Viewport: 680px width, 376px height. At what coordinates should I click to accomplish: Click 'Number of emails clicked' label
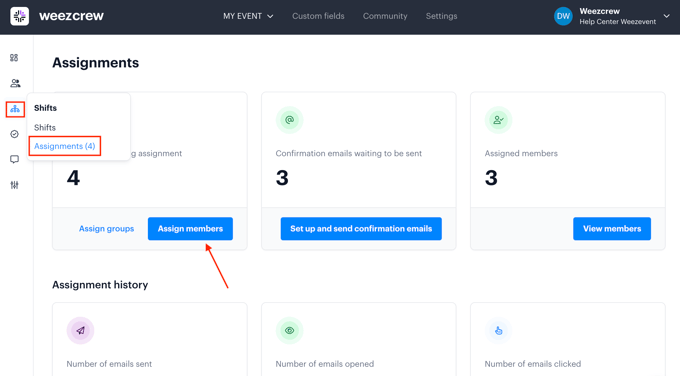[533, 364]
